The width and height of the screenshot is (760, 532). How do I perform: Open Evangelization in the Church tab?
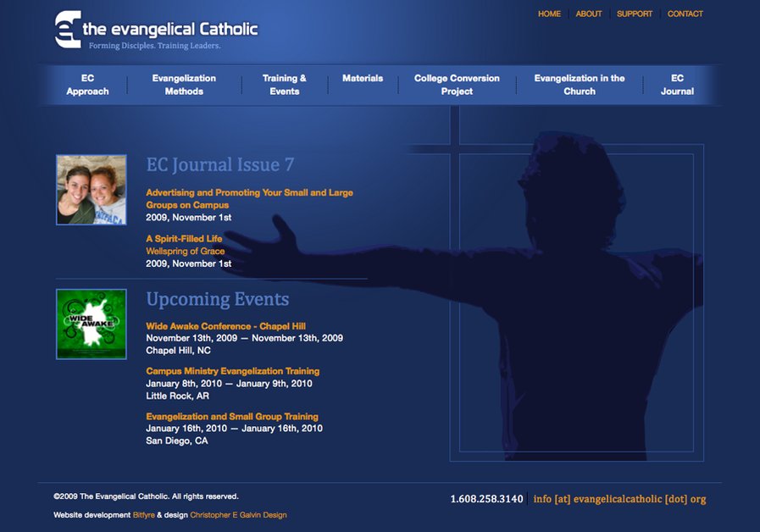coord(580,84)
